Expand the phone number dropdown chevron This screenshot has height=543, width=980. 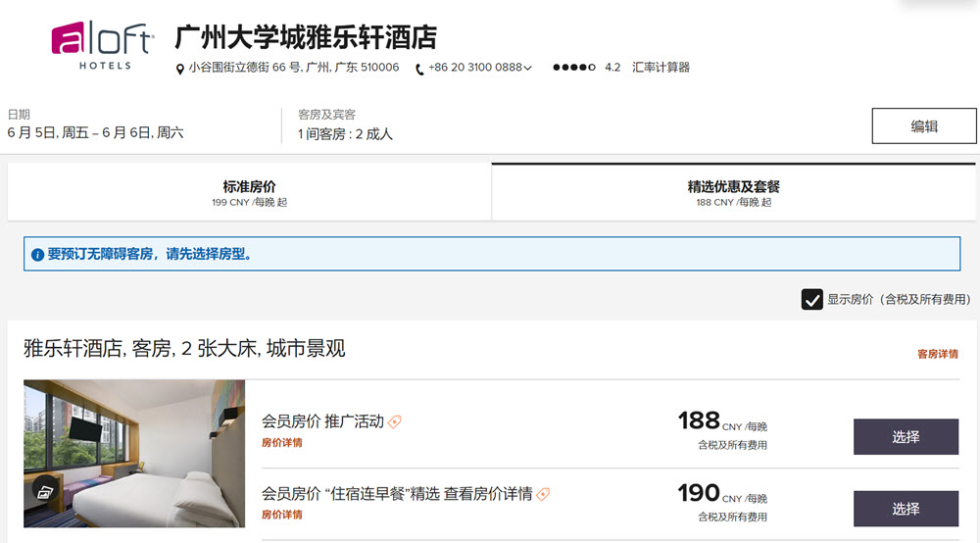(x=527, y=68)
